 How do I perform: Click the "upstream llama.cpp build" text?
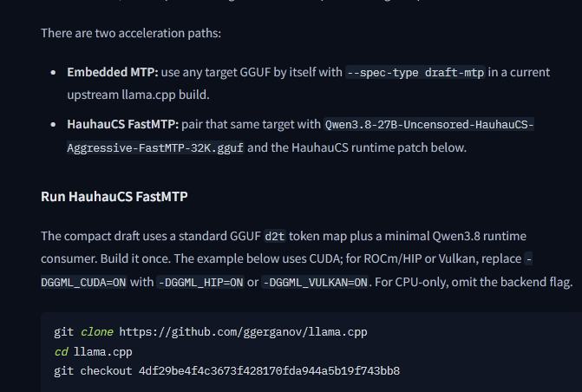pos(138,95)
